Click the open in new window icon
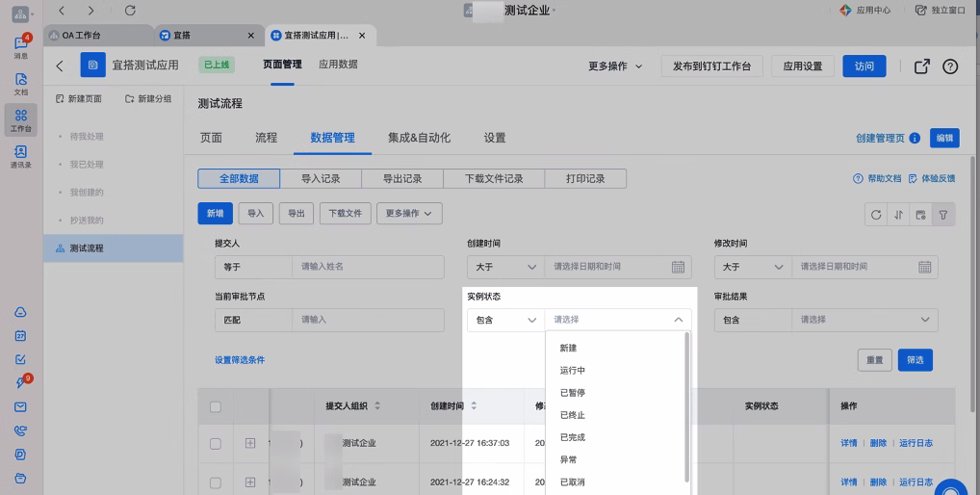The height and width of the screenshot is (495, 980). (x=922, y=66)
